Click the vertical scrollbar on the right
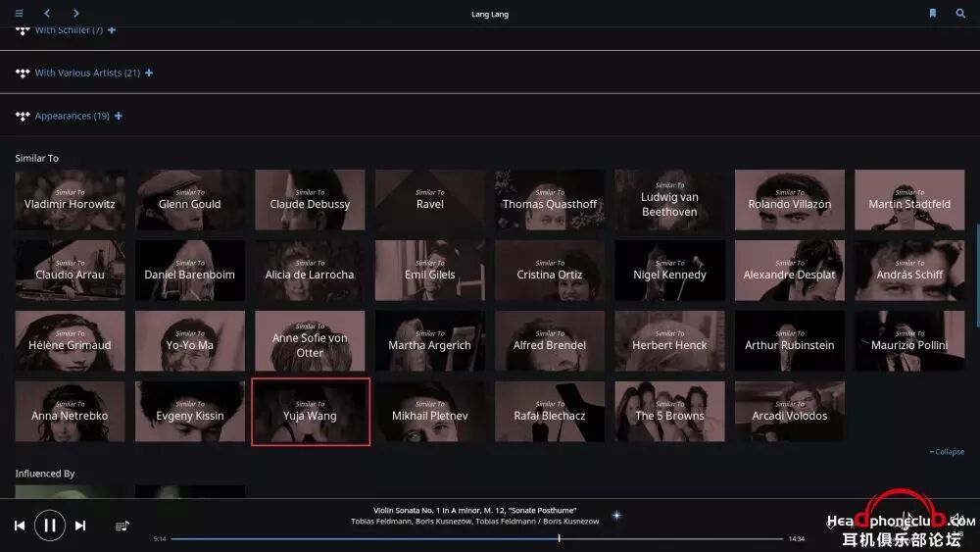The width and height of the screenshot is (980, 552). pyautogui.click(x=977, y=276)
